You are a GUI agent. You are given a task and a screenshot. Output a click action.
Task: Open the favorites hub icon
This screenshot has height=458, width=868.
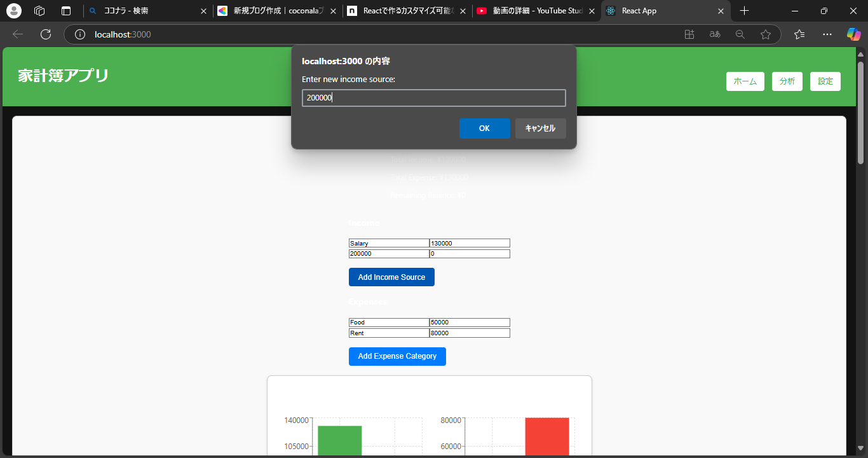tap(799, 34)
